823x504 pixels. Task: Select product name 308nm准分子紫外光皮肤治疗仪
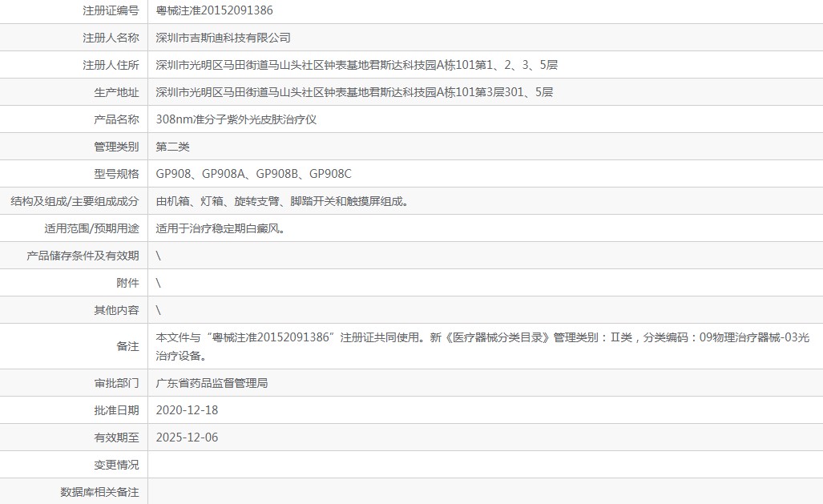pyautogui.click(x=236, y=119)
